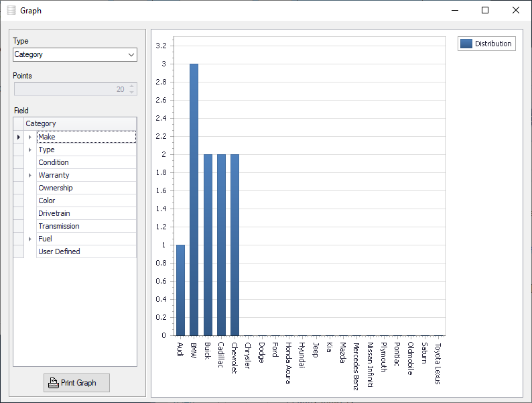
Task: Select the User Defined field
Action: (x=86, y=251)
